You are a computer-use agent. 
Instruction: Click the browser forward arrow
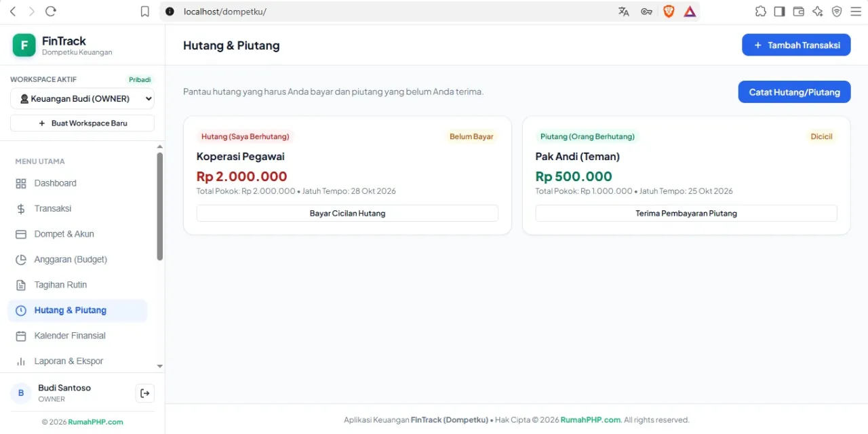coord(31,12)
